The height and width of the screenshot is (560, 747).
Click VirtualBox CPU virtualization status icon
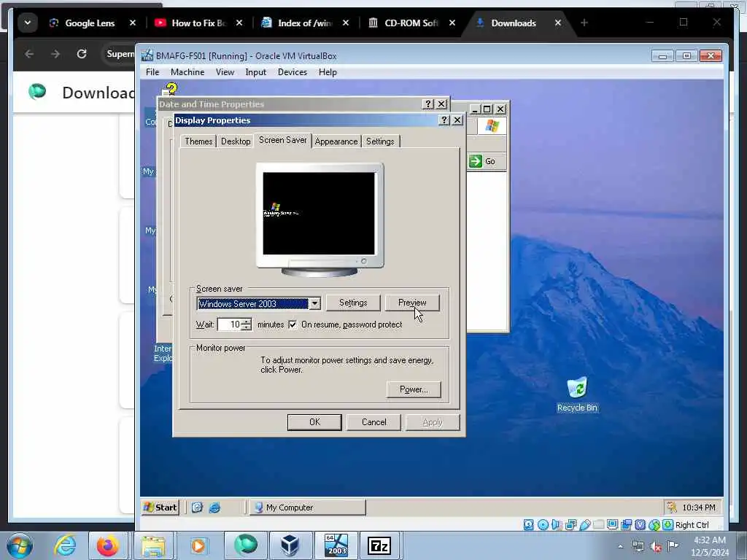640,525
